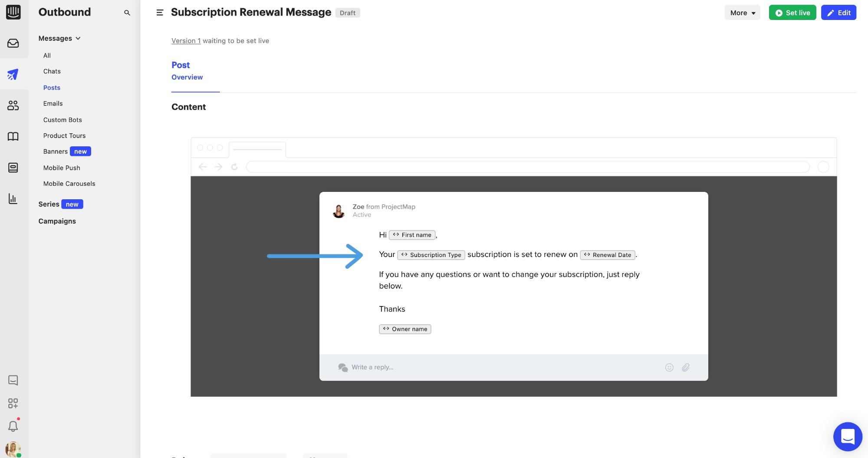Viewport: 868px width, 458px height.
Task: Open the Campaigns section
Action: [x=57, y=221]
